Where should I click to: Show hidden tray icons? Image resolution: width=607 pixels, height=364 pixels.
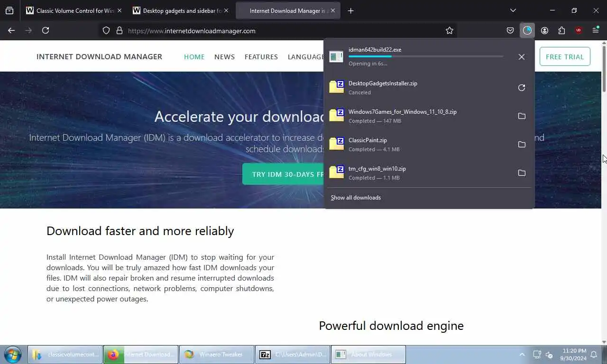(522, 355)
